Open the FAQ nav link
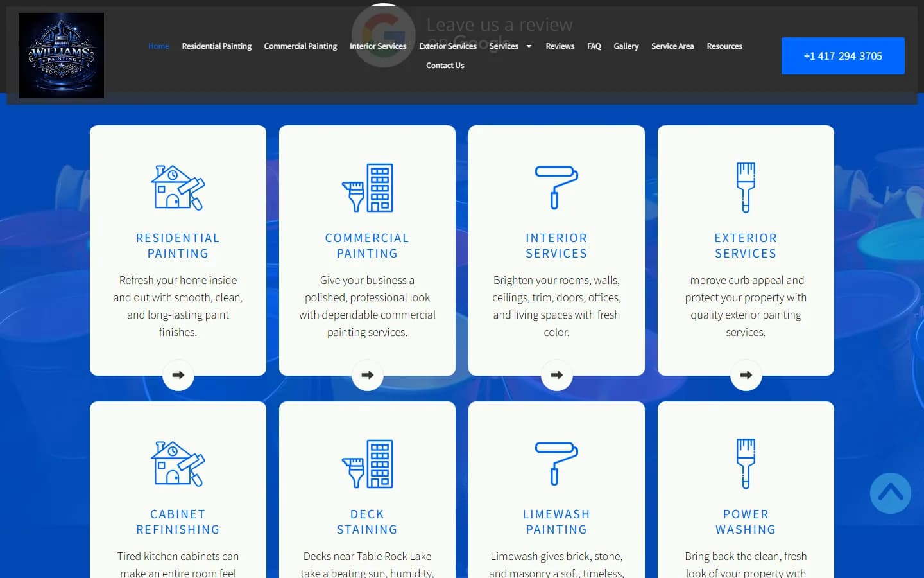The image size is (924, 578). pyautogui.click(x=594, y=46)
